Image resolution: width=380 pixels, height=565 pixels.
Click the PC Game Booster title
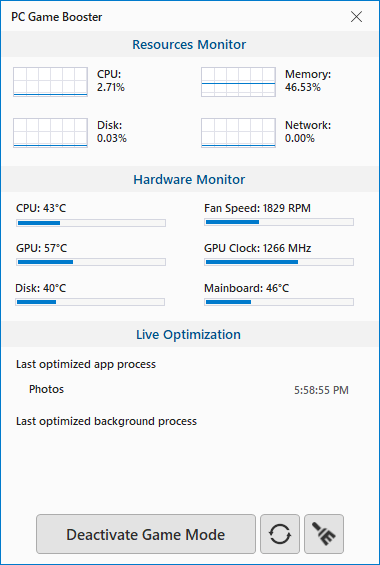[x=57, y=17]
